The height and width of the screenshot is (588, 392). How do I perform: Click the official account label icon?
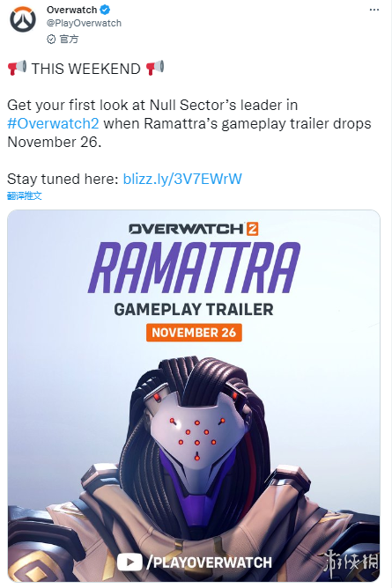click(x=51, y=39)
